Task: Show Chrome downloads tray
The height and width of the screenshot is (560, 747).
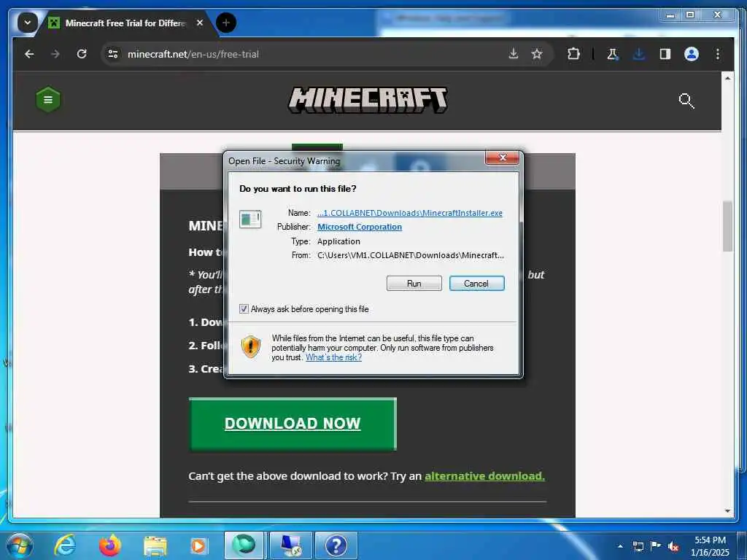Action: 638,54
